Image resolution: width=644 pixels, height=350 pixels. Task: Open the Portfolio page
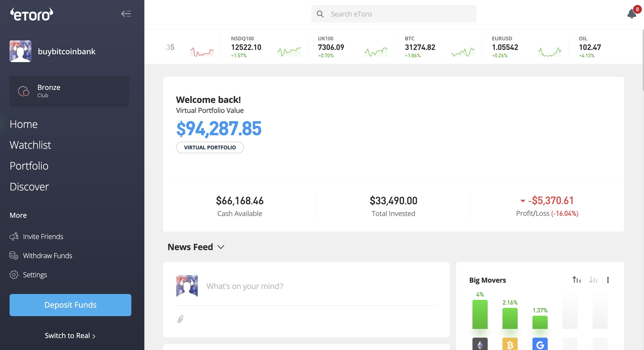(29, 166)
